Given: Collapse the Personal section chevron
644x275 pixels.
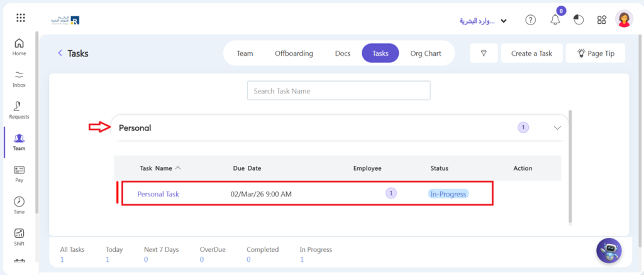Looking at the screenshot, I should click(557, 127).
